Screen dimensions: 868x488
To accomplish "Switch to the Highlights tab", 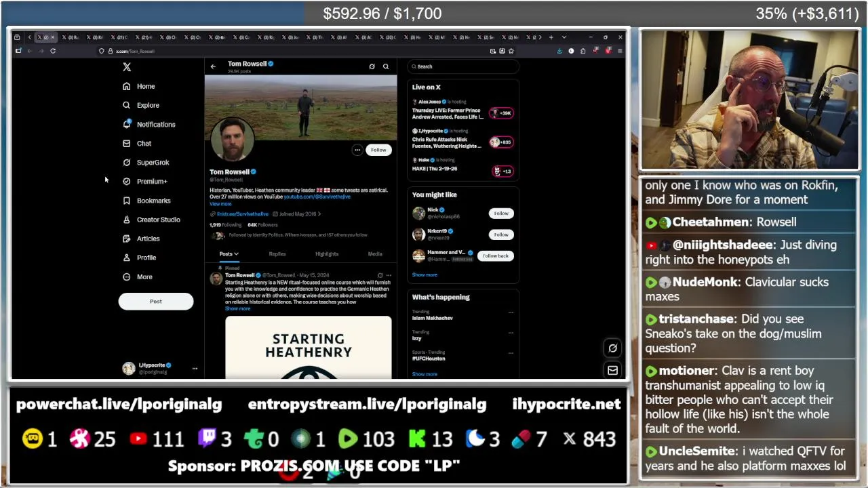I will 327,254.
